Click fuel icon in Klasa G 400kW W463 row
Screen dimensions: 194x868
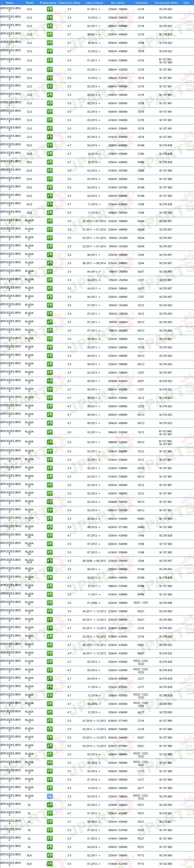pos(50,519)
